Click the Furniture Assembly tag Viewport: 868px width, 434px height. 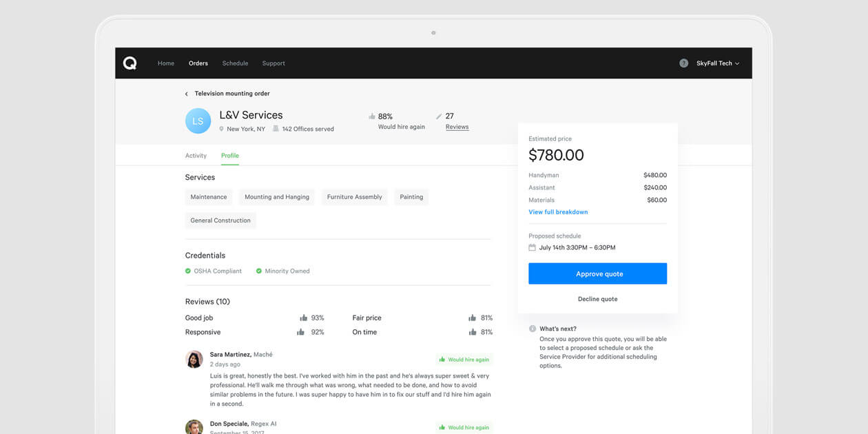(354, 197)
